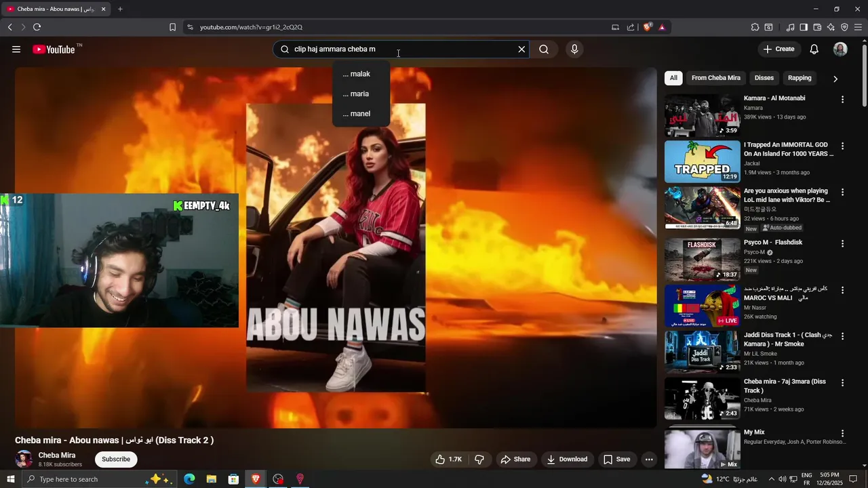This screenshot has width=868, height=488.
Task: Open the extensions puzzle icon
Action: [755, 27]
